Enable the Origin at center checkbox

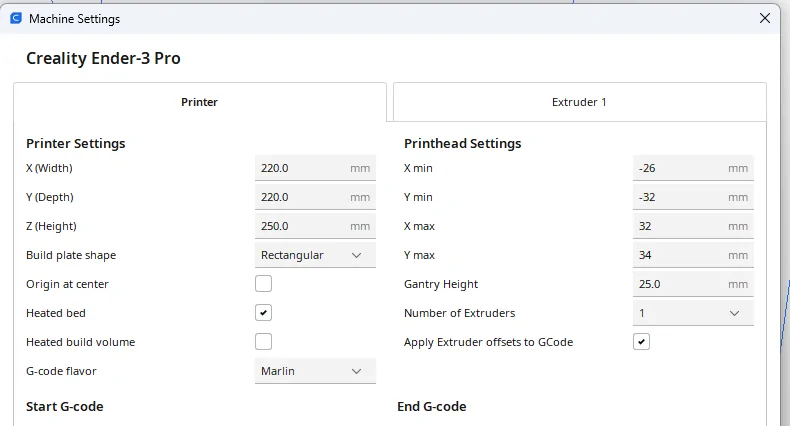tap(263, 283)
